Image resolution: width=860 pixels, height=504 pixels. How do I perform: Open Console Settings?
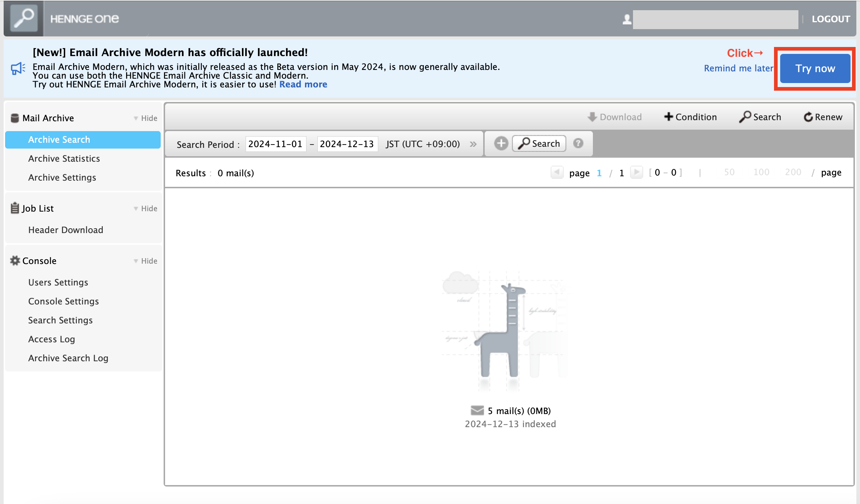[x=64, y=301]
